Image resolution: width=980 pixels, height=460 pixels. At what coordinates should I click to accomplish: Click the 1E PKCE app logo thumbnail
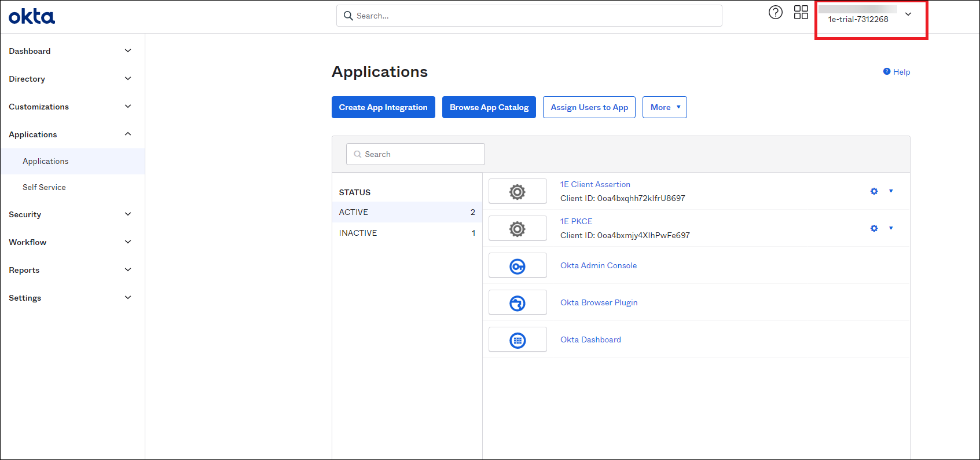[517, 229]
